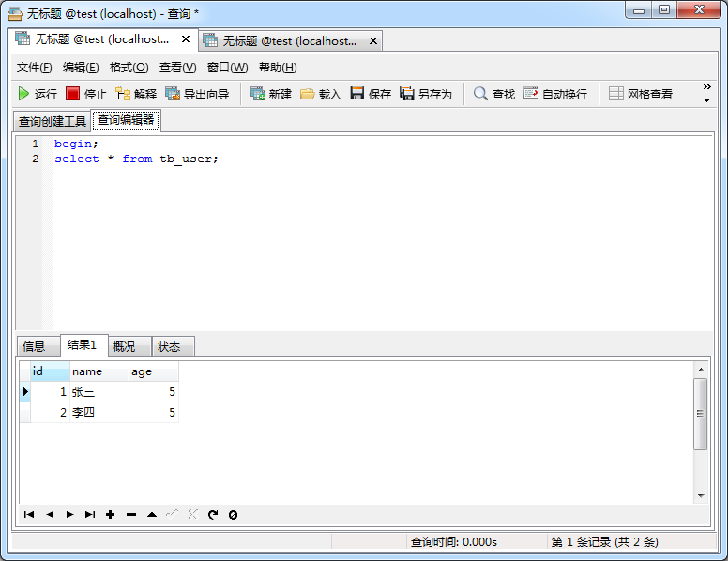Click the select * from tb_user line
This screenshot has width=728, height=561.
(136, 159)
